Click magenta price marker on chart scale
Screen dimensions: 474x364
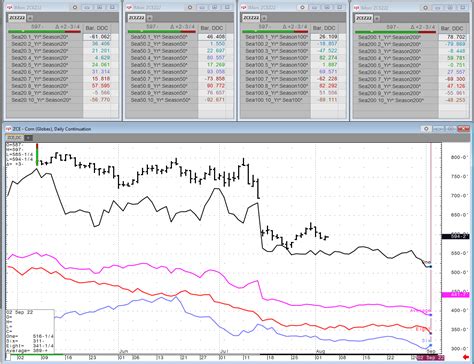pyautogui.click(x=455, y=295)
